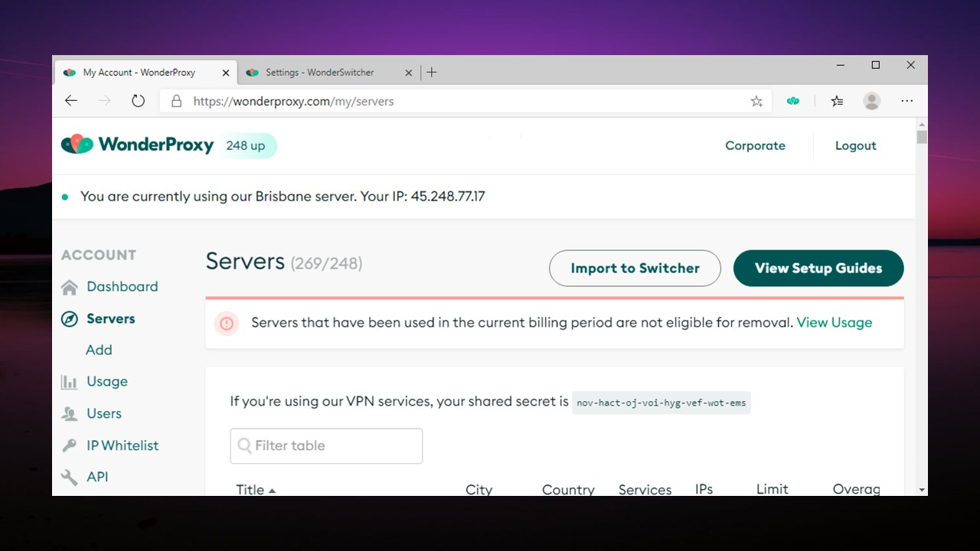This screenshot has height=551, width=980.
Task: Click the star to bookmark this page
Action: (756, 101)
